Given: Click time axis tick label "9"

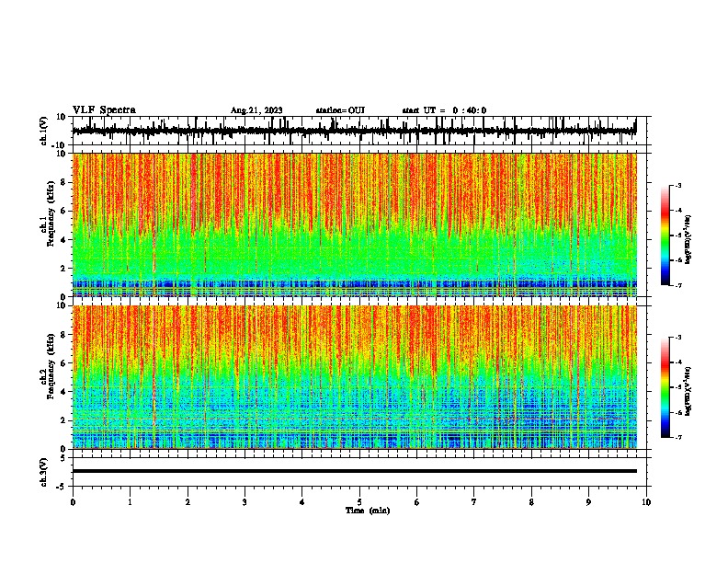Looking at the screenshot, I should click(x=588, y=502).
